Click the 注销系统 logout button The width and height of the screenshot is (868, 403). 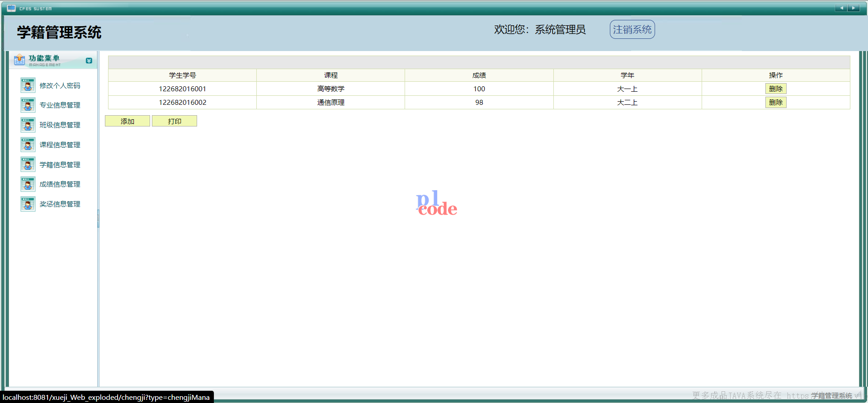tap(632, 29)
